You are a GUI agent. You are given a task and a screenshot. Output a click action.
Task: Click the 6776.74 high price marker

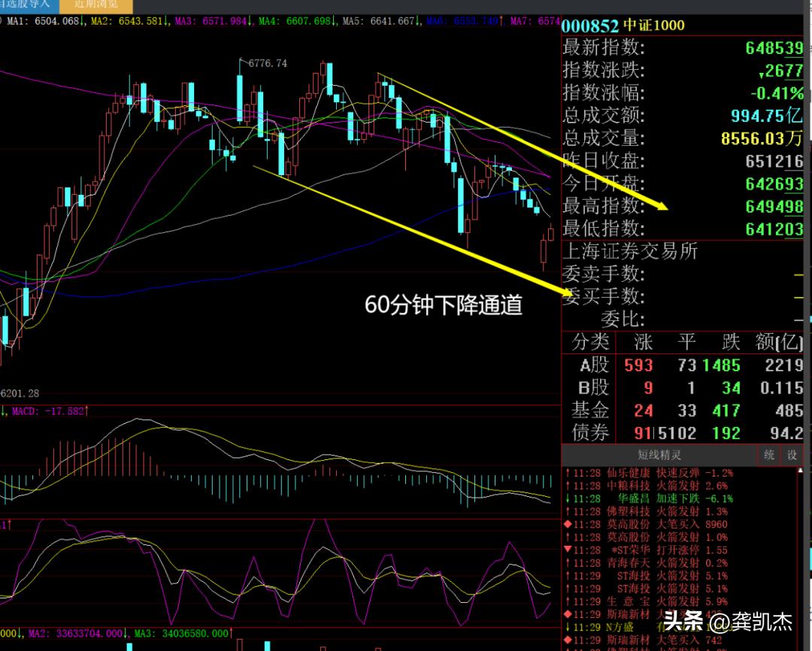click(x=262, y=64)
